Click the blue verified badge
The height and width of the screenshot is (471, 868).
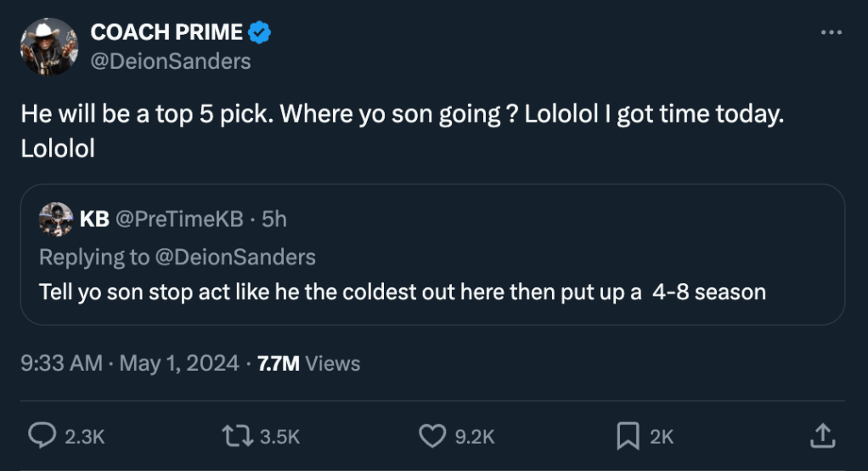(260, 32)
